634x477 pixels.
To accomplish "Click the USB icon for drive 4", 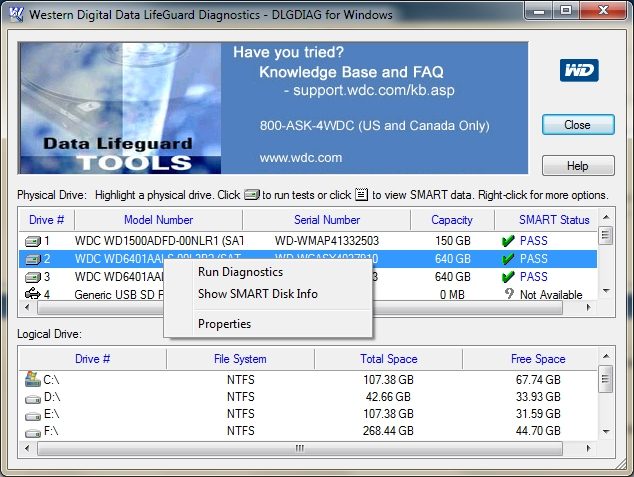I will (x=33, y=293).
